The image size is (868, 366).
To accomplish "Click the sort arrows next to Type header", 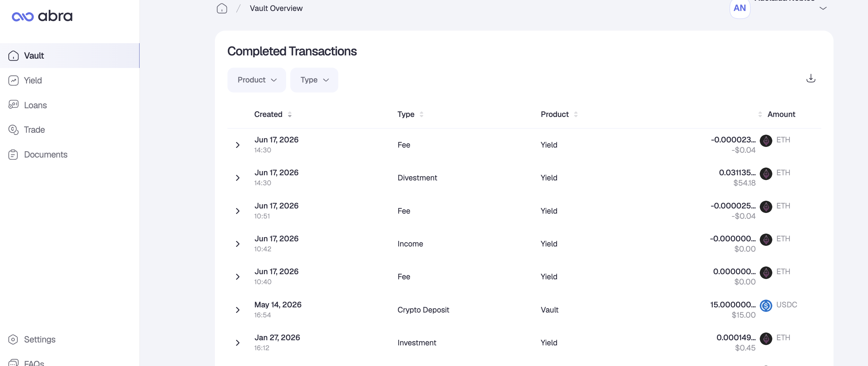I will coord(421,115).
